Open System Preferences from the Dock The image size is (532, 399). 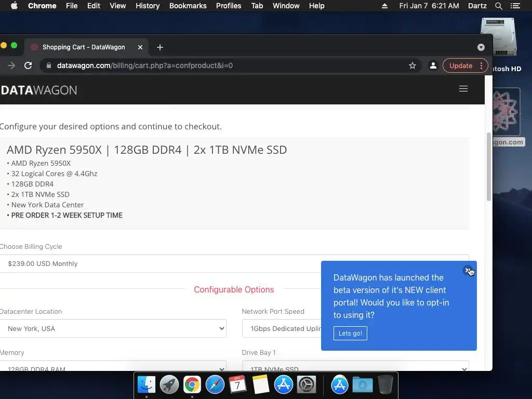tap(307, 385)
